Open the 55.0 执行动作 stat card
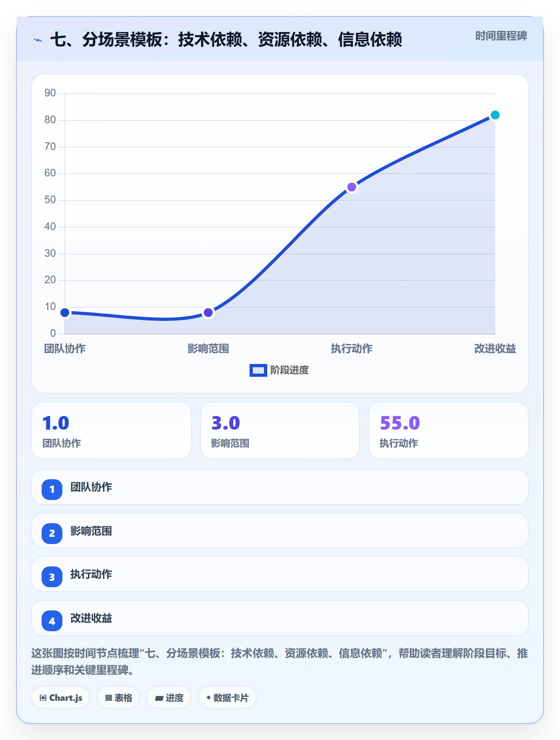The height and width of the screenshot is (740, 560). tap(448, 430)
